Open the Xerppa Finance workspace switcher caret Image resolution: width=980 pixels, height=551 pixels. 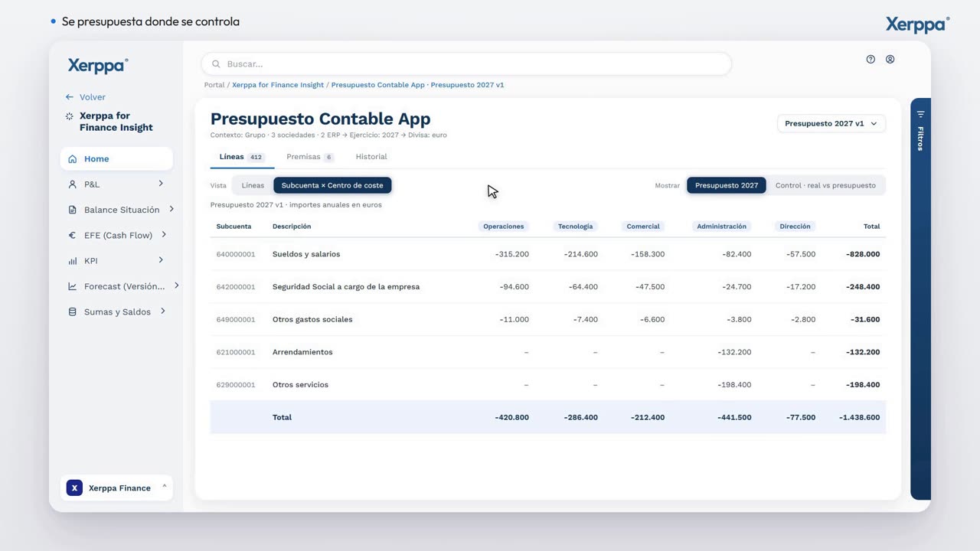click(x=164, y=487)
